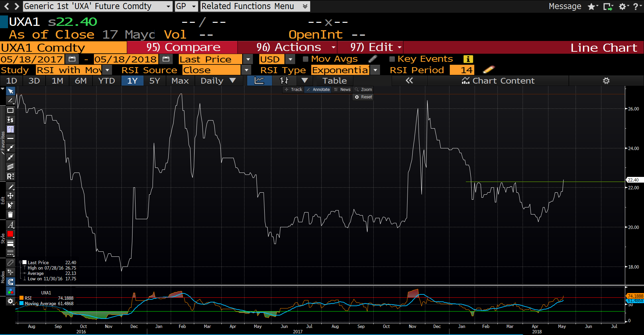Select the Max range tab
This screenshot has width=644, height=335.
coord(180,81)
